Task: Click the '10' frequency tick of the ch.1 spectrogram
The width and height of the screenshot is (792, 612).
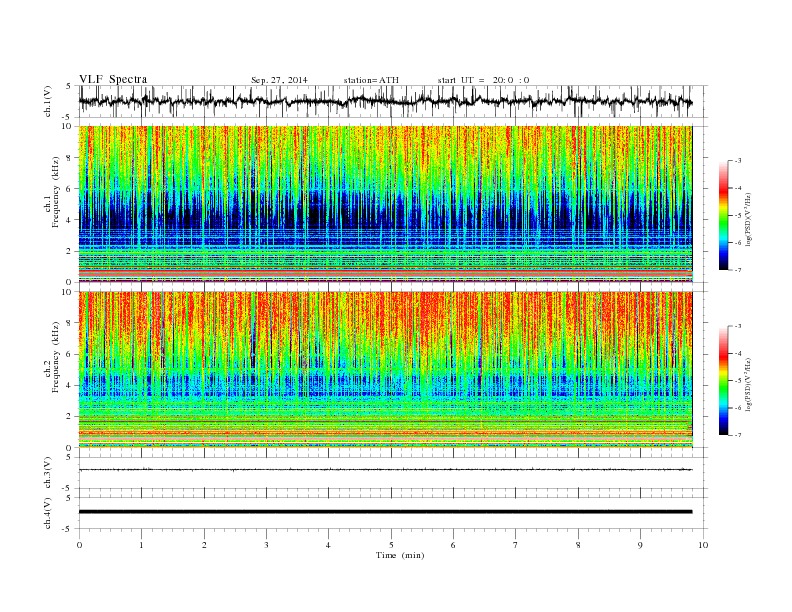Action: (68, 126)
